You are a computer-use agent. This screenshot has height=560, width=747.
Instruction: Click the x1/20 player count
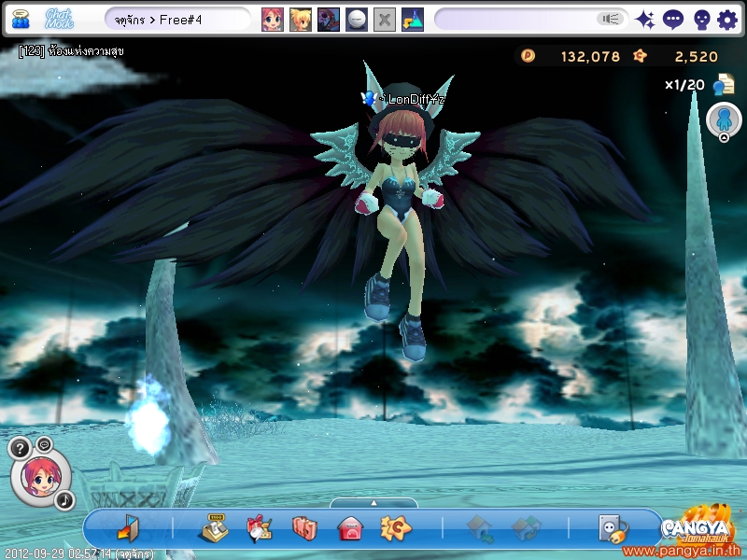point(684,85)
